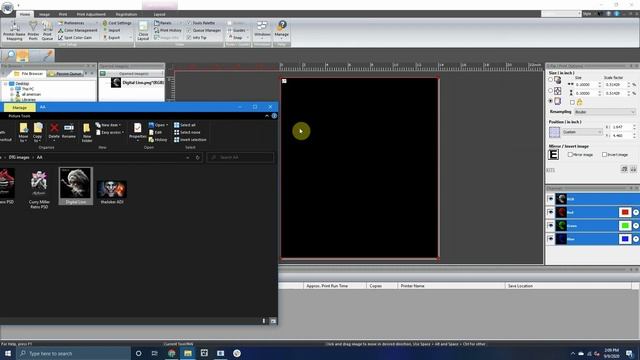Click the Windows Start button
640x360 pixels.
click(8, 353)
